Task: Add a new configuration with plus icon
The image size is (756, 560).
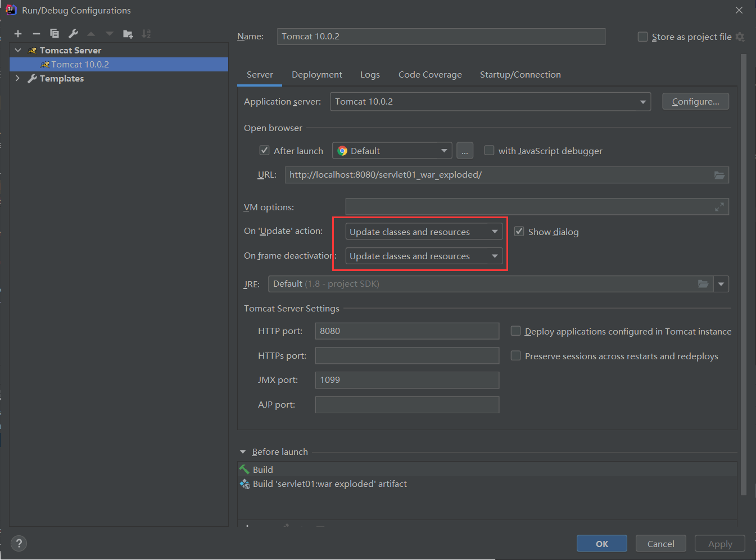Action: pos(18,34)
